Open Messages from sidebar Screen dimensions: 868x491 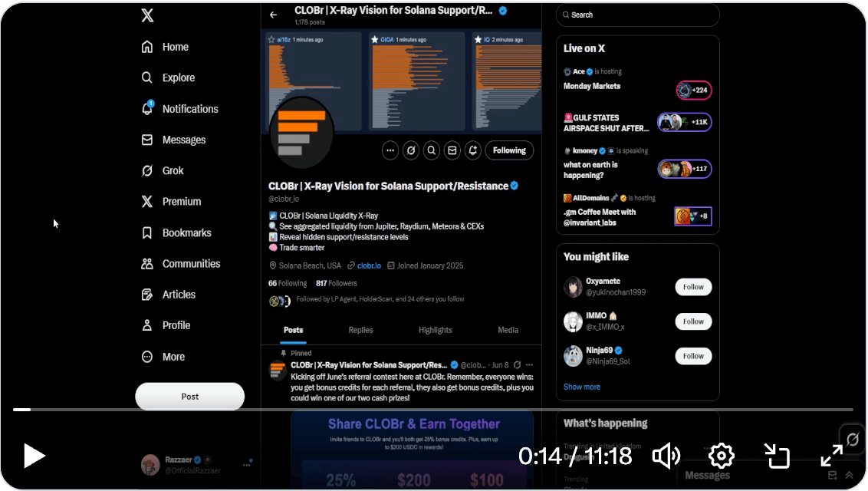[x=173, y=140]
